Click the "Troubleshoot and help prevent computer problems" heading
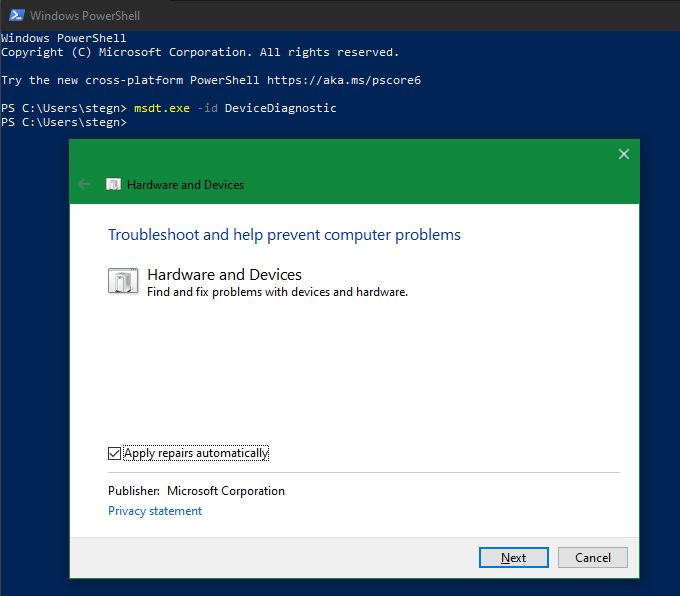This screenshot has width=680, height=596. (x=284, y=235)
